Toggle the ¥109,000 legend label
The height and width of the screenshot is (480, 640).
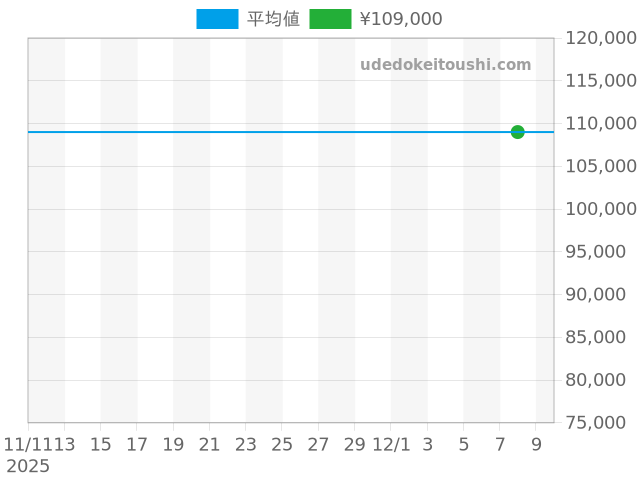[400, 19]
